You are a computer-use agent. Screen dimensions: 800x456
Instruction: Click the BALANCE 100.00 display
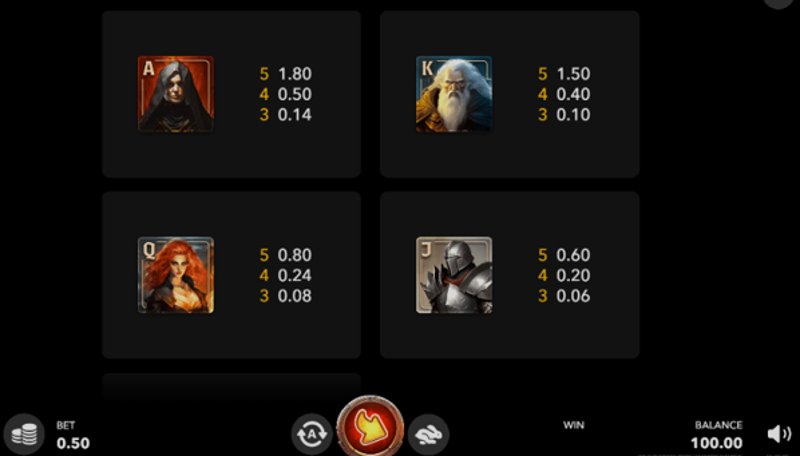click(x=717, y=443)
